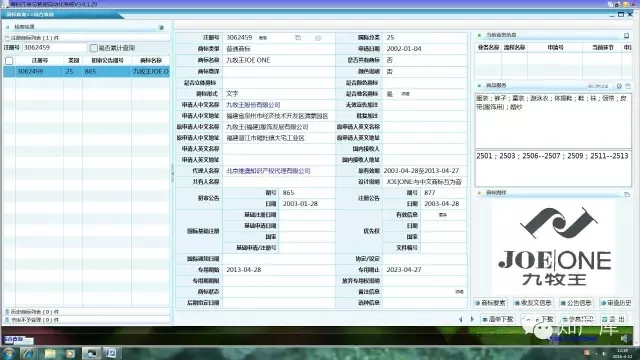The width and height of the screenshot is (640, 360).
Task: Click the round icon in goods/services panel header
Action: (619, 86)
